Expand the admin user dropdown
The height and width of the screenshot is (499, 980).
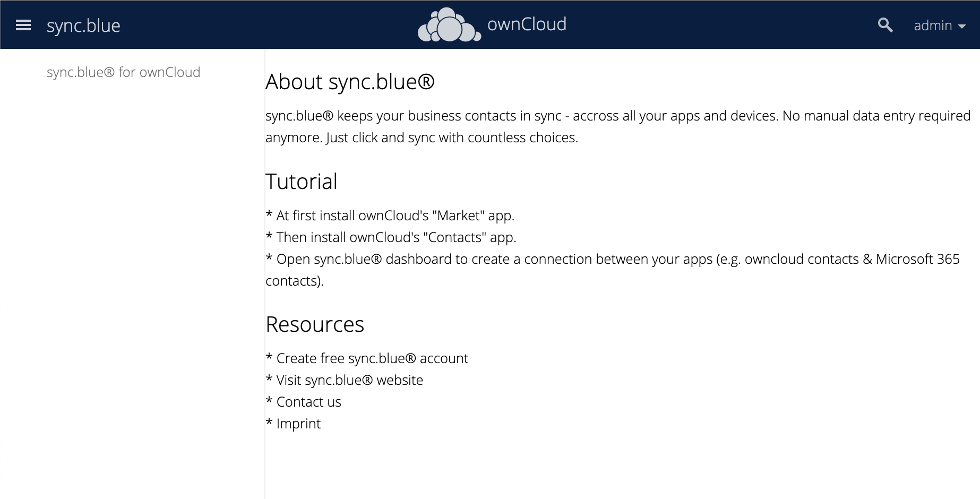[x=939, y=25]
